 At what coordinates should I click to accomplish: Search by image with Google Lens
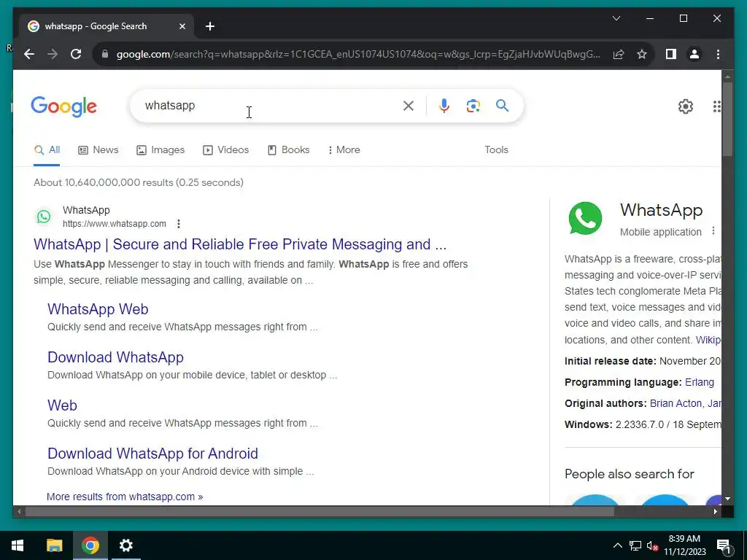[473, 106]
